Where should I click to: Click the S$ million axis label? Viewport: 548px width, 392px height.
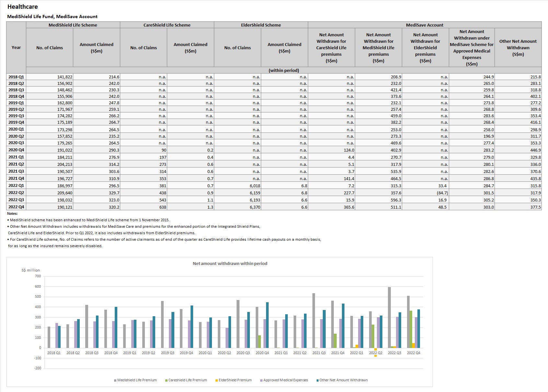31,270
